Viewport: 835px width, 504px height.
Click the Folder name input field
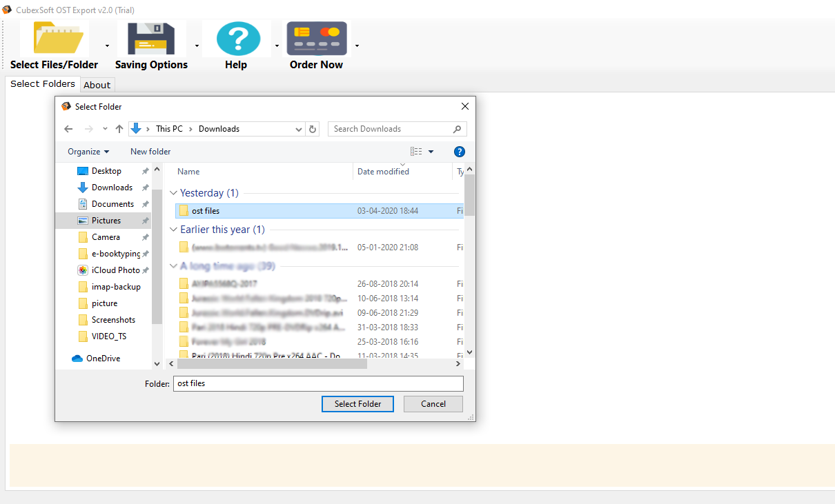point(317,383)
